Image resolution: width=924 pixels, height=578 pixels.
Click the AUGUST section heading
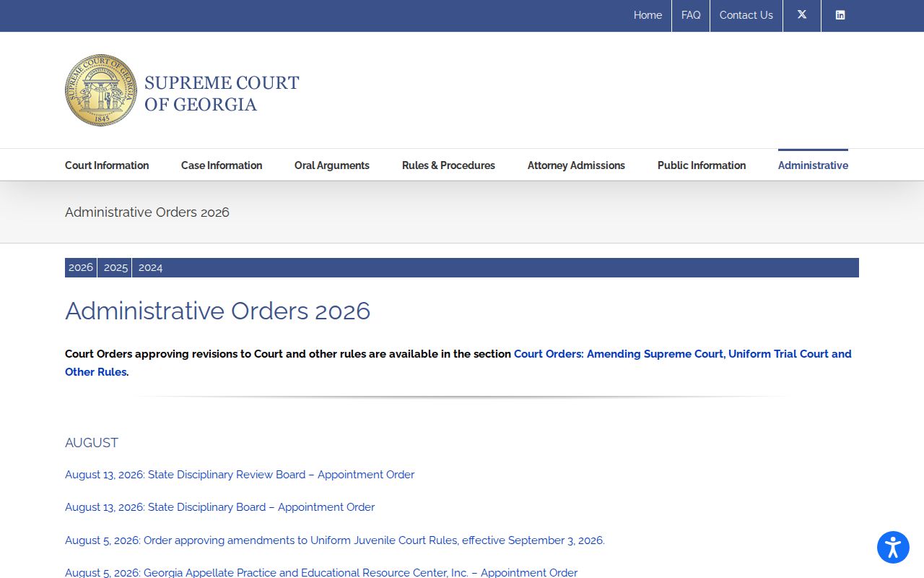(92, 443)
